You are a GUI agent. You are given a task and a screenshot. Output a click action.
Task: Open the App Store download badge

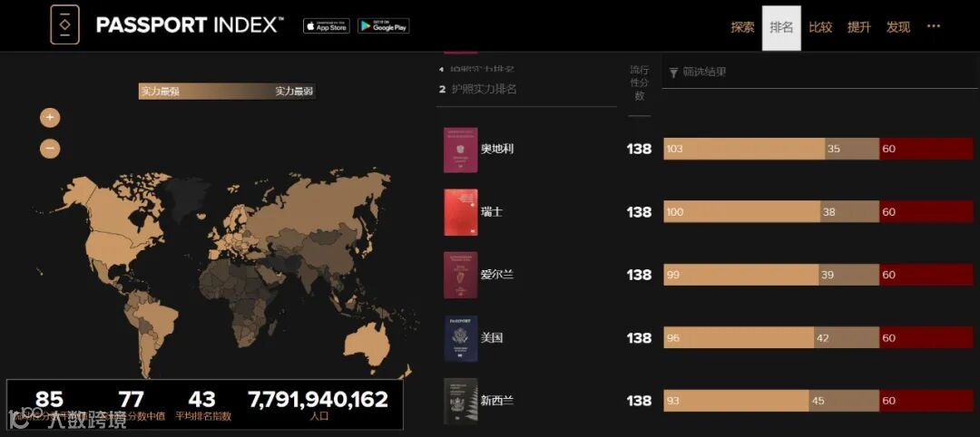327,25
